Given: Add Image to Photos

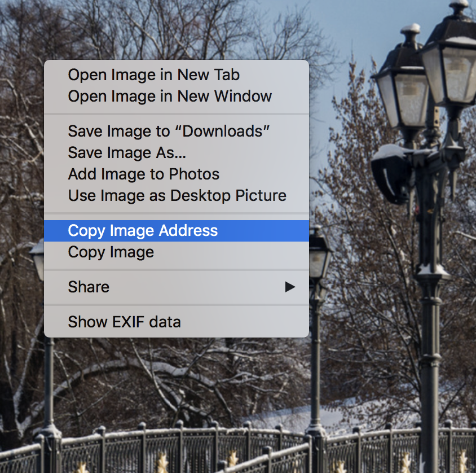Looking at the screenshot, I should click(x=177, y=174).
